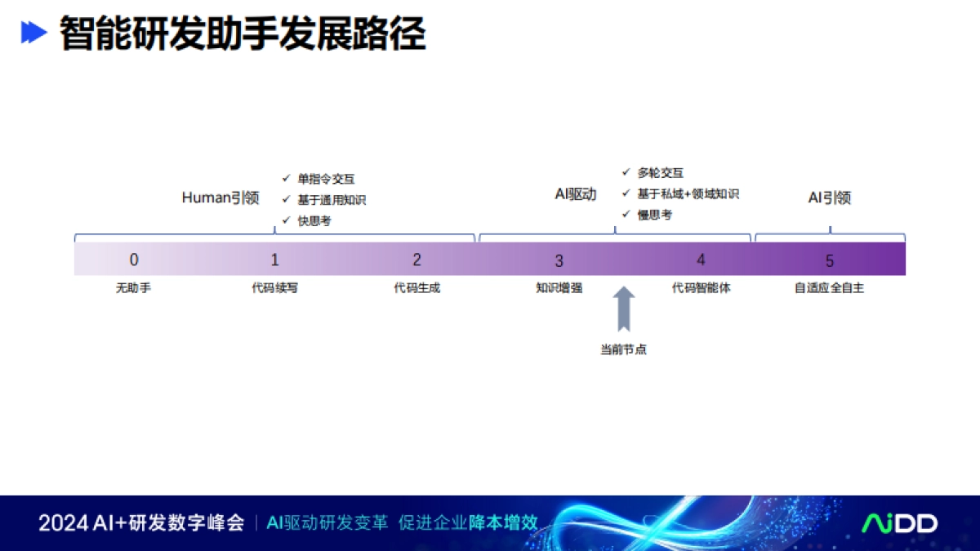Select stage 1 labeled 代码续写

274,260
